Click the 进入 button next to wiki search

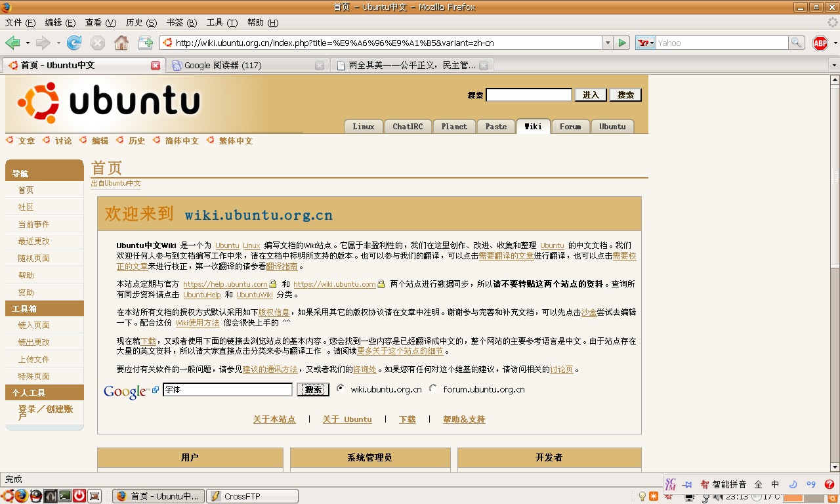[x=591, y=95]
